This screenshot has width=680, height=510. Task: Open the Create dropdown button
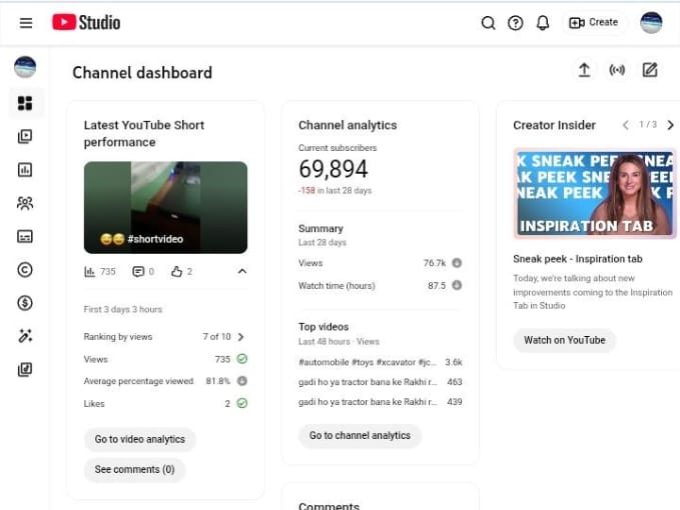pyautogui.click(x=594, y=22)
